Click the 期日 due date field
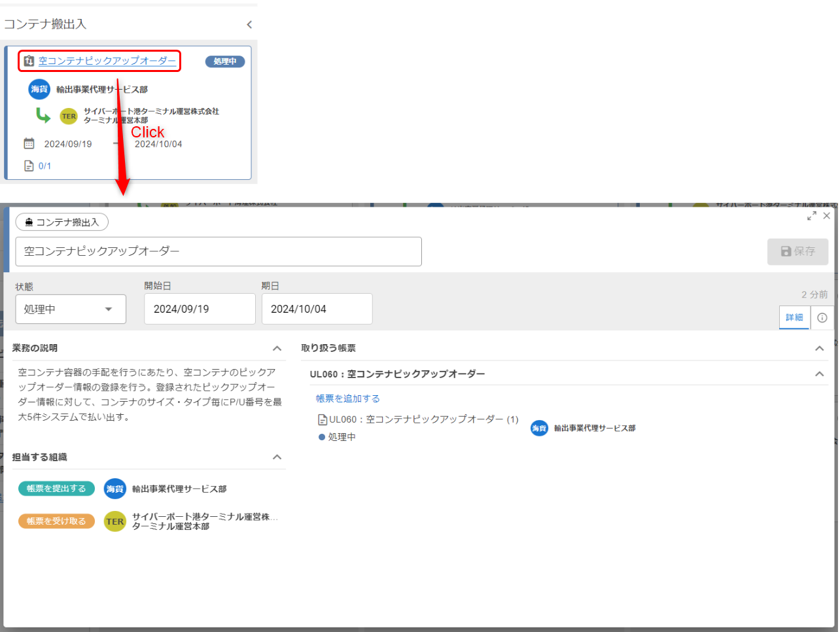The height and width of the screenshot is (632, 840). (317, 309)
